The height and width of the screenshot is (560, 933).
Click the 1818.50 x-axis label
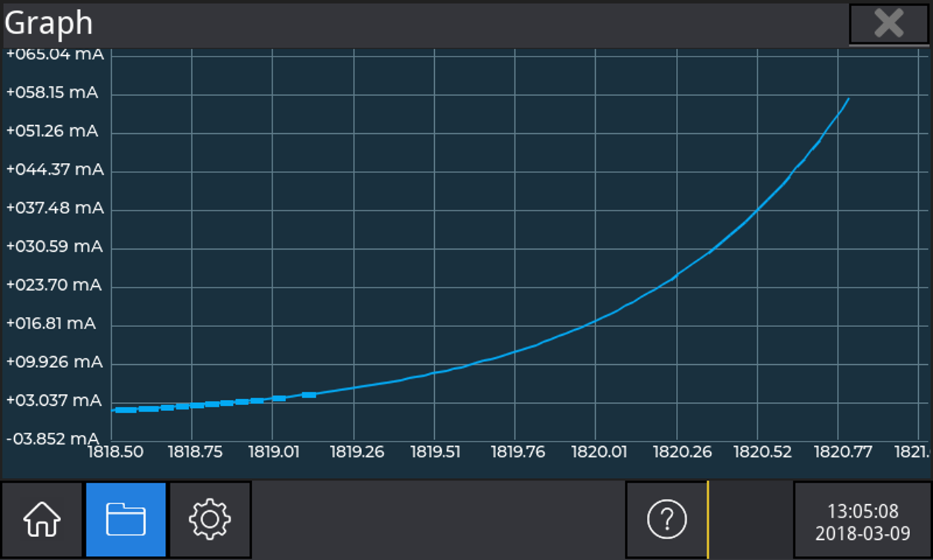click(116, 452)
